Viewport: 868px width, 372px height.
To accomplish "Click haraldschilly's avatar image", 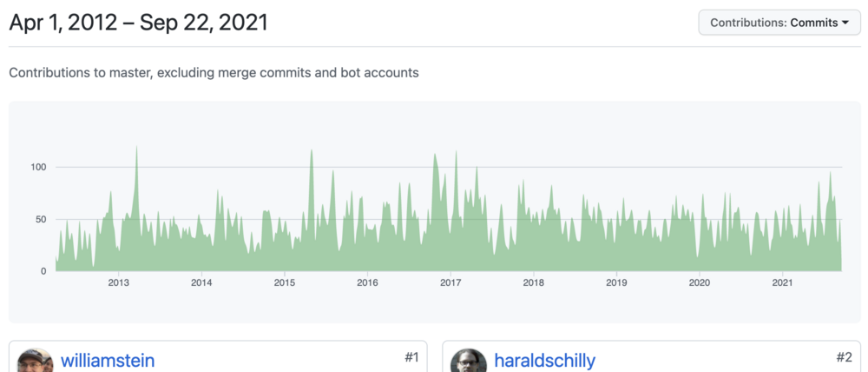I will click(x=469, y=362).
